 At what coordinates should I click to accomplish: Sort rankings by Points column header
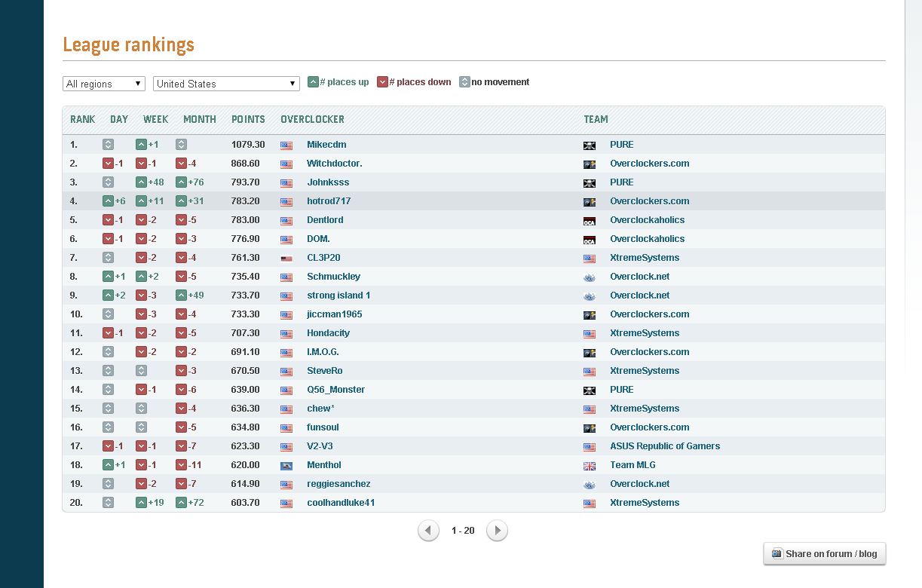(248, 119)
